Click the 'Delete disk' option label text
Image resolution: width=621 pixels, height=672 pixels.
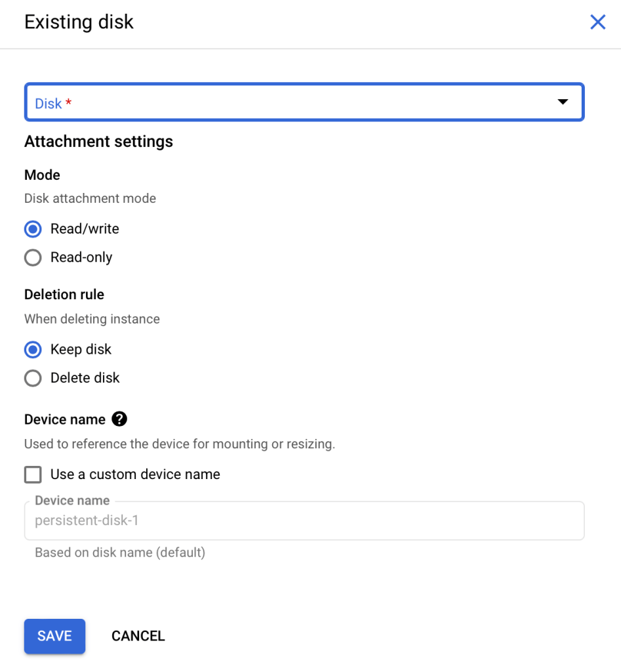85,378
